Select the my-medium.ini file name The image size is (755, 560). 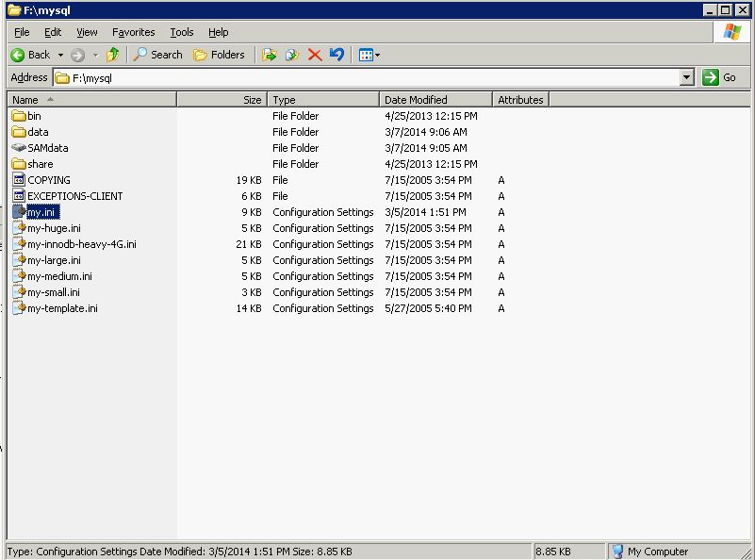[59, 276]
